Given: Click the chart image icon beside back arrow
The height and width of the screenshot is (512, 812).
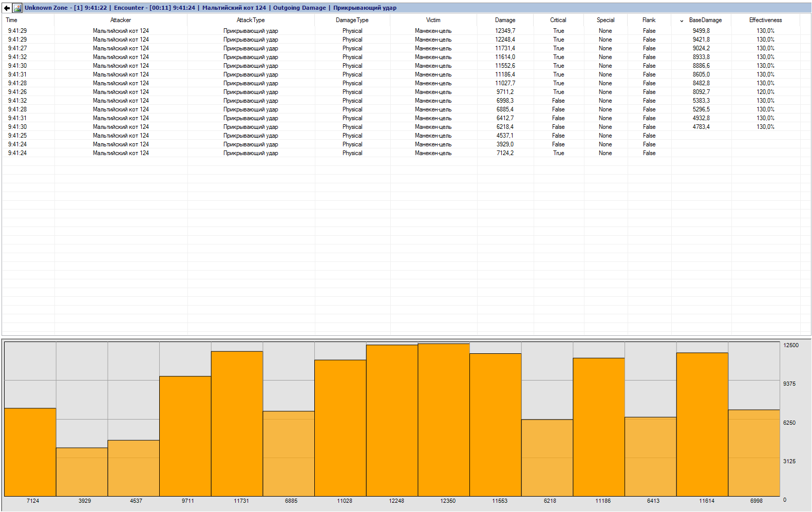Looking at the screenshot, I should tap(17, 8).
